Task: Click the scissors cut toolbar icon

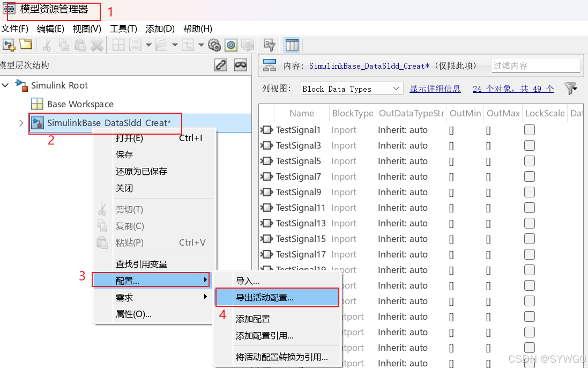Action: [47, 46]
